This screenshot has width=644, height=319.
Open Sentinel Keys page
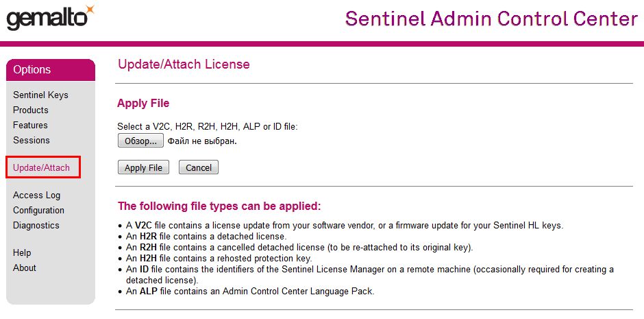tap(40, 95)
